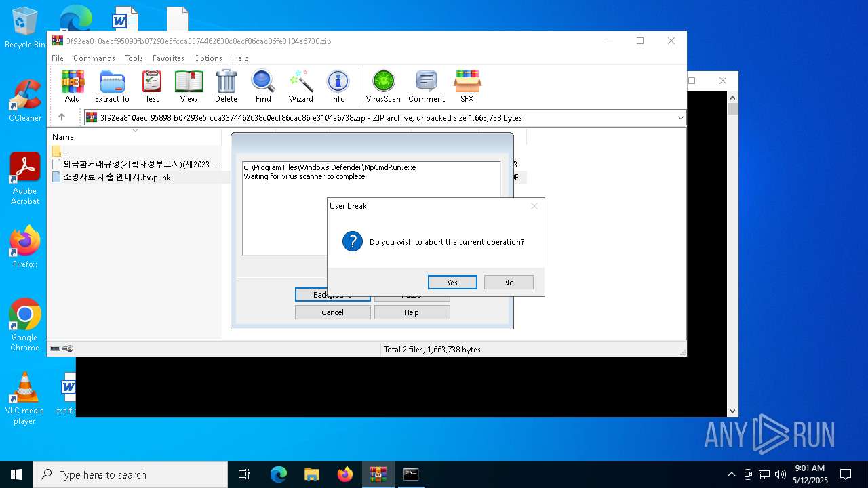
Task: Click the network tray icon
Action: pos(764,474)
